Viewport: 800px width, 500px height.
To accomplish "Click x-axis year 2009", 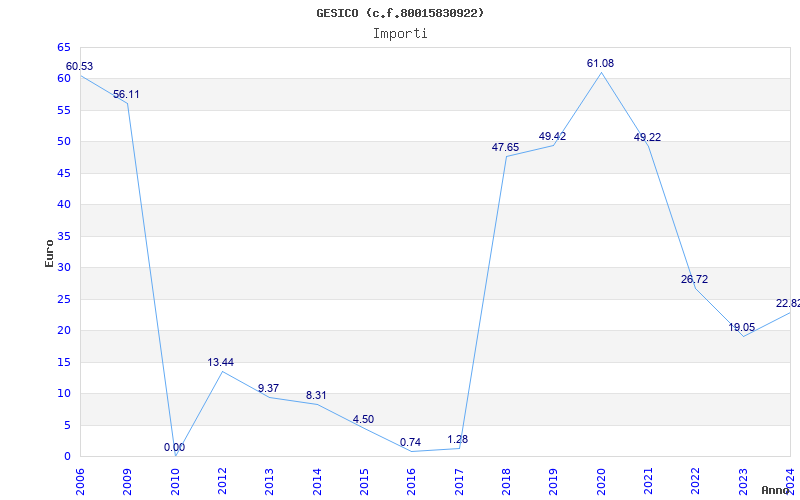I will tap(128, 481).
